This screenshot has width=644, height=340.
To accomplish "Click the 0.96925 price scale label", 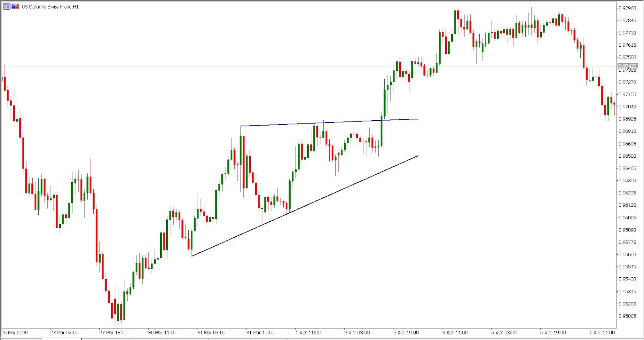I will pos(627,119).
